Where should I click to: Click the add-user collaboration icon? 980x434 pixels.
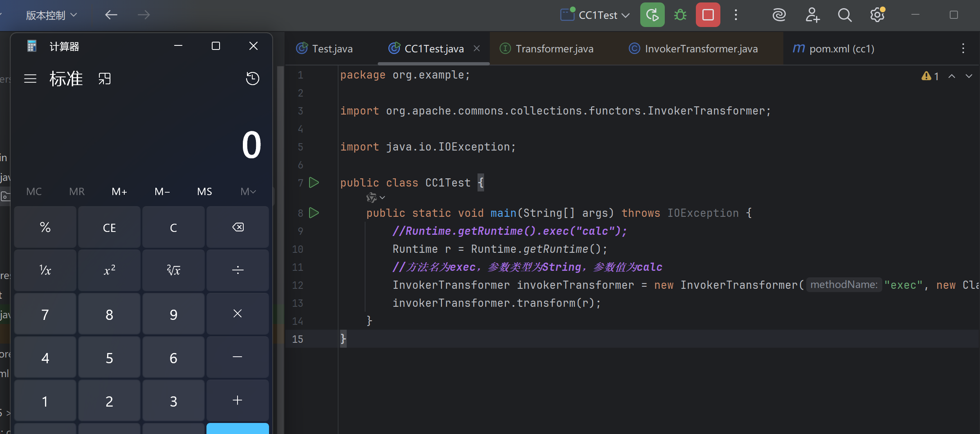[812, 15]
